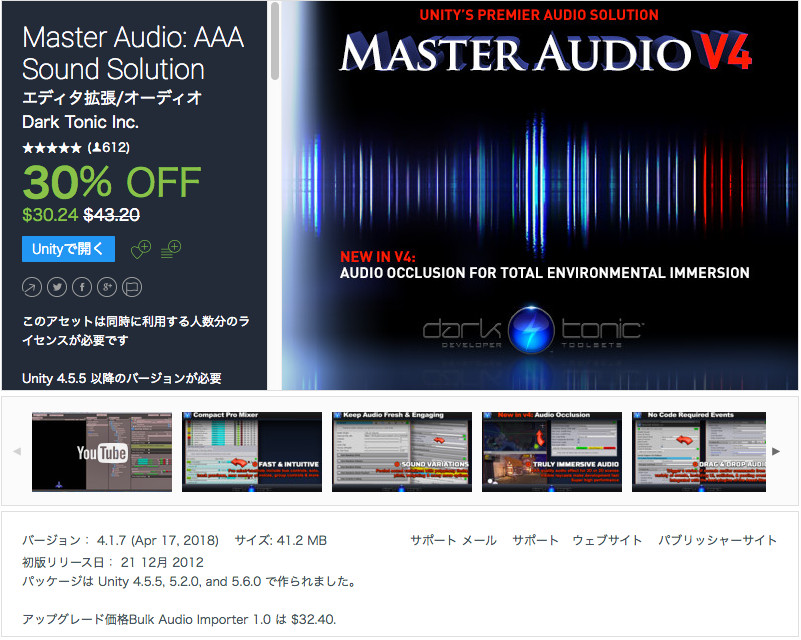
Task: Click the ウェブサイト link
Action: point(607,540)
